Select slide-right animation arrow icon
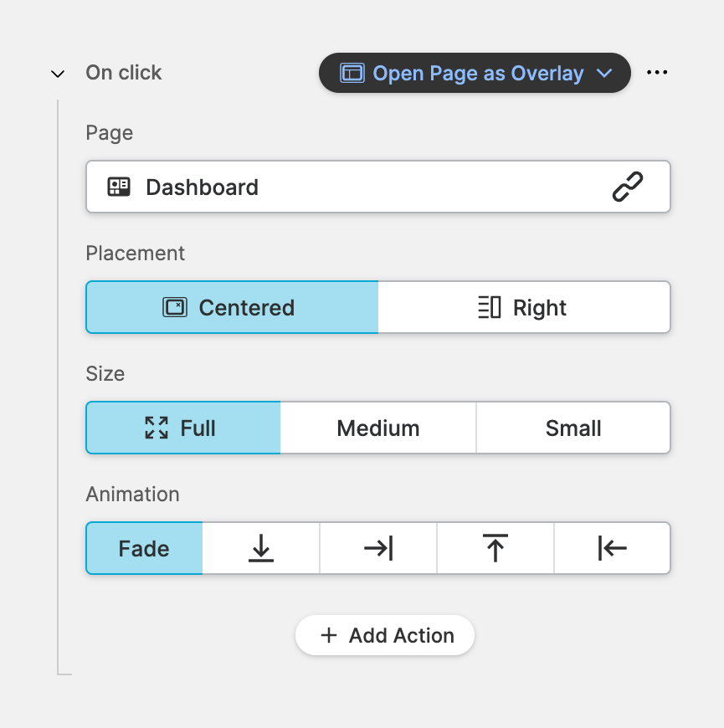This screenshot has height=728, width=724. point(378,549)
